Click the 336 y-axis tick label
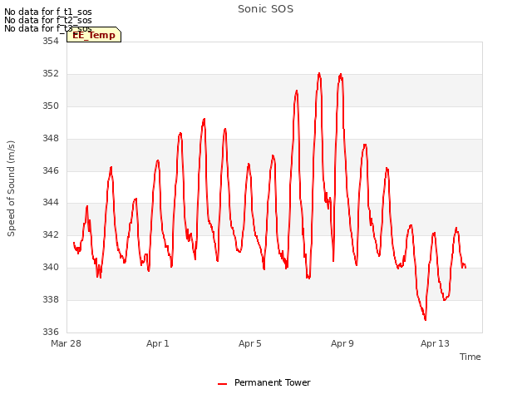 [51, 332]
